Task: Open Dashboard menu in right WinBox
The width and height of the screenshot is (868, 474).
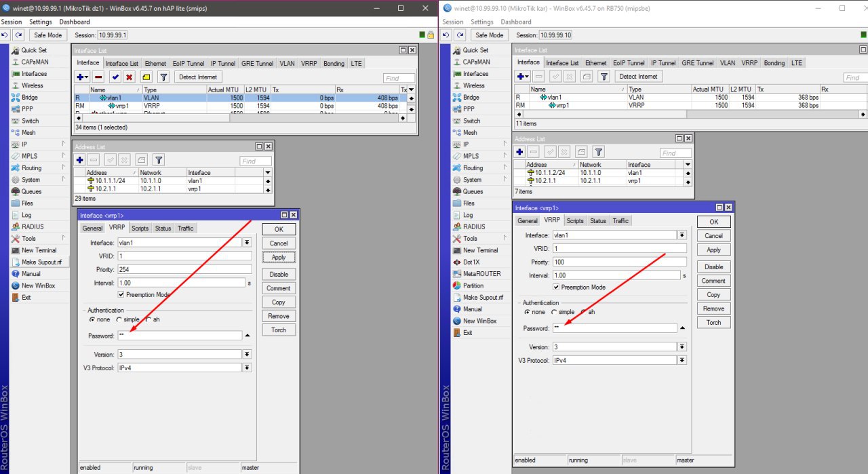Action: click(515, 22)
